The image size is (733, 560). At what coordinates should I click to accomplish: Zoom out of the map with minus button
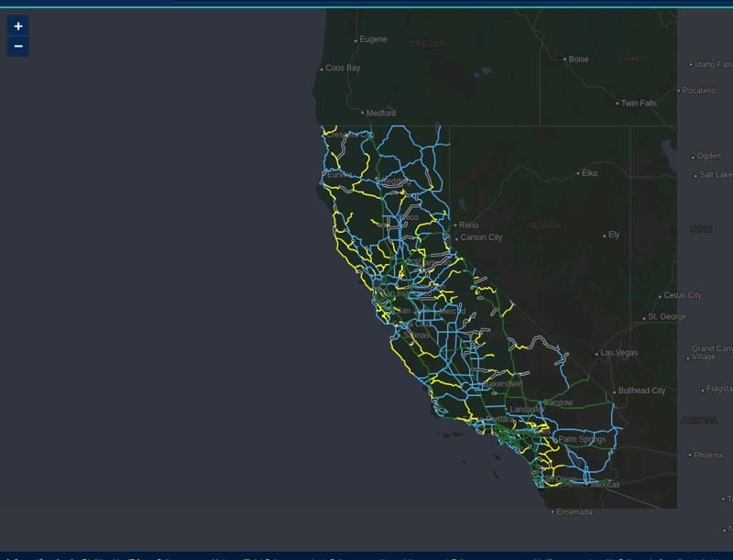pyautogui.click(x=18, y=46)
